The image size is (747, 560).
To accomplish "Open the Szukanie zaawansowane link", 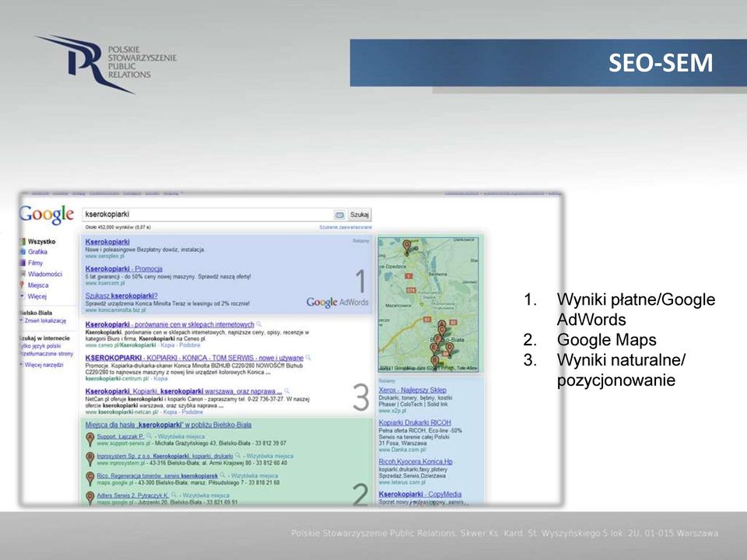I will click(x=345, y=227).
